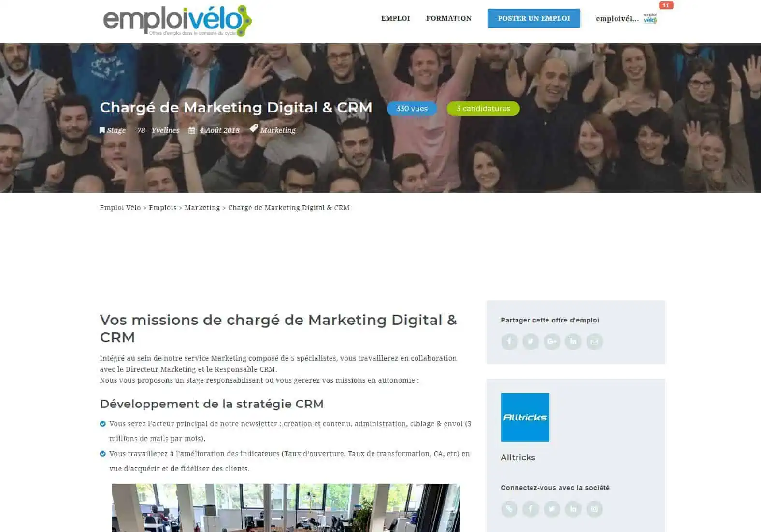The height and width of the screenshot is (532, 761).
Task: Share the job offer on Google Plus
Action: coord(552,341)
